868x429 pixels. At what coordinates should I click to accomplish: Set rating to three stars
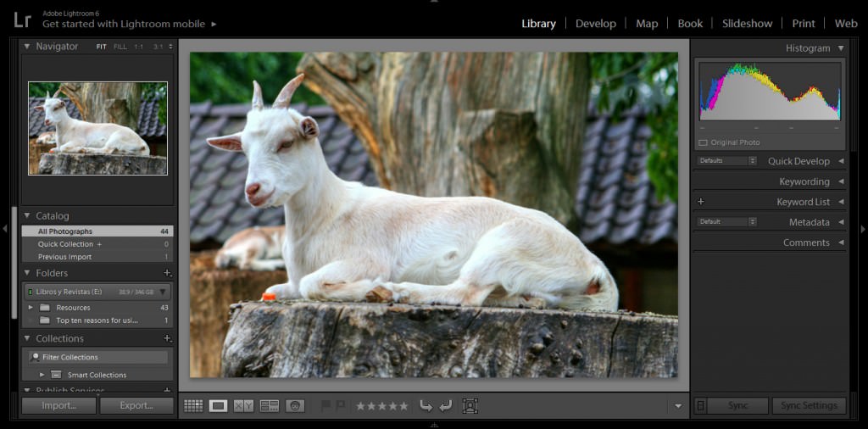pos(382,406)
